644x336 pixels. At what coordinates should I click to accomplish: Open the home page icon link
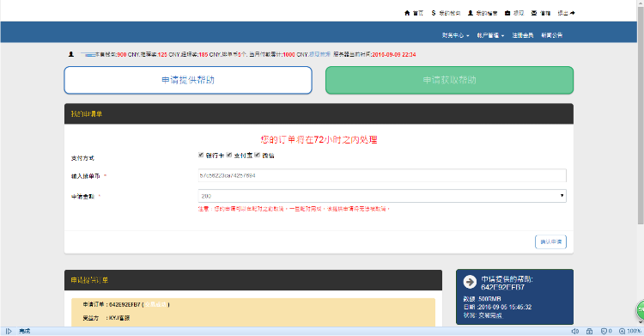tap(407, 13)
